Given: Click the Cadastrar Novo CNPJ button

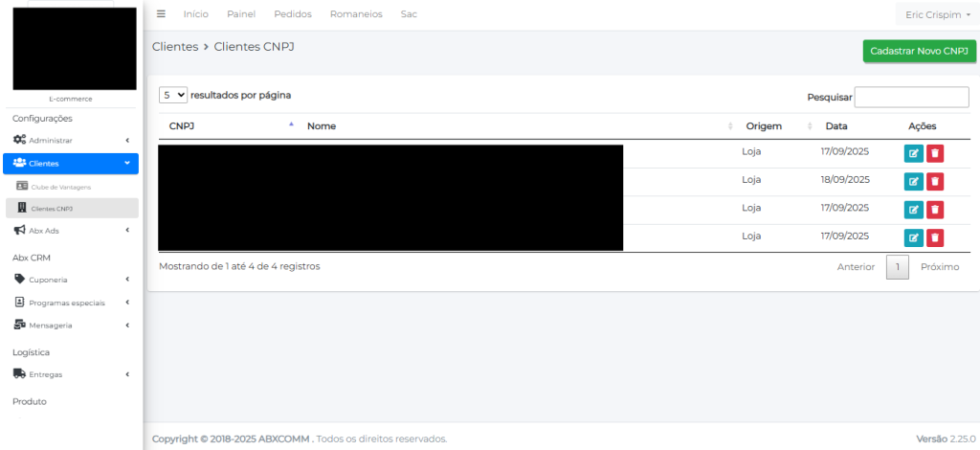Looking at the screenshot, I should coord(919,51).
